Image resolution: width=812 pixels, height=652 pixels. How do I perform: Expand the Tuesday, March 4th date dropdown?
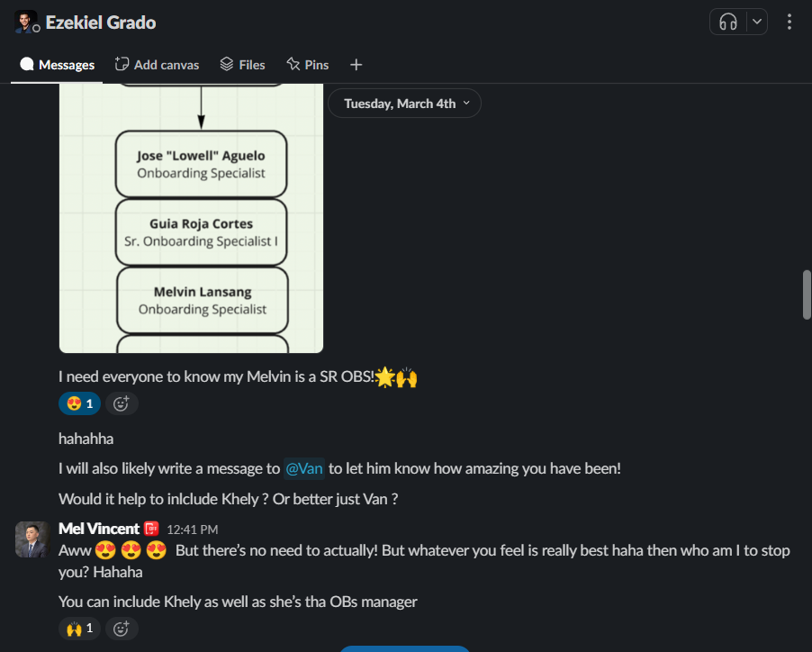tap(404, 104)
